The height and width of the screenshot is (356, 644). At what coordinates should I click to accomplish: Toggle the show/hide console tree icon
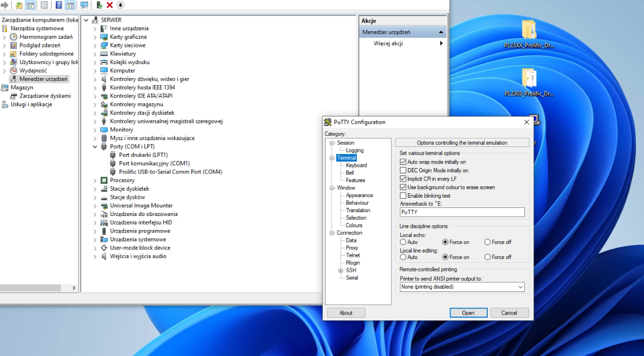pos(30,5)
